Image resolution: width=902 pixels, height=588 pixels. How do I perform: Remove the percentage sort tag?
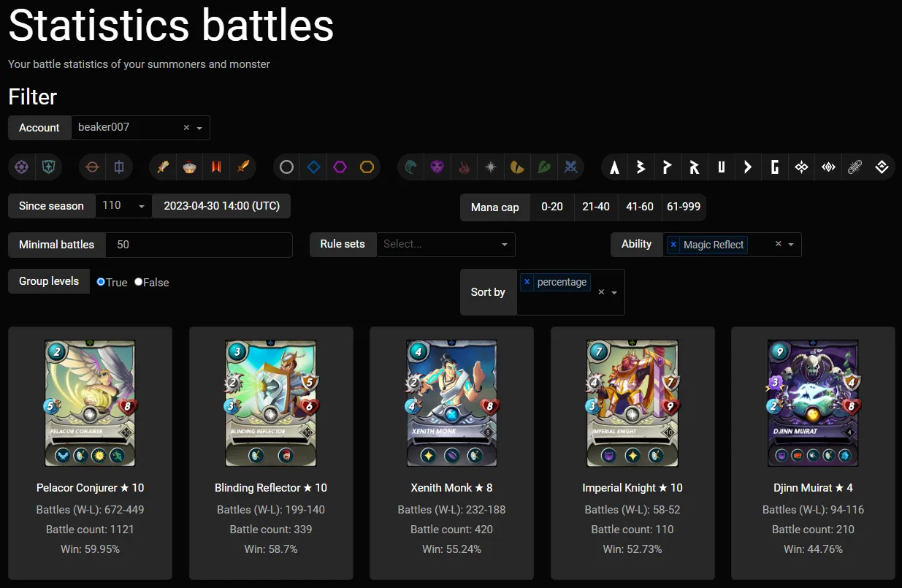coord(527,282)
